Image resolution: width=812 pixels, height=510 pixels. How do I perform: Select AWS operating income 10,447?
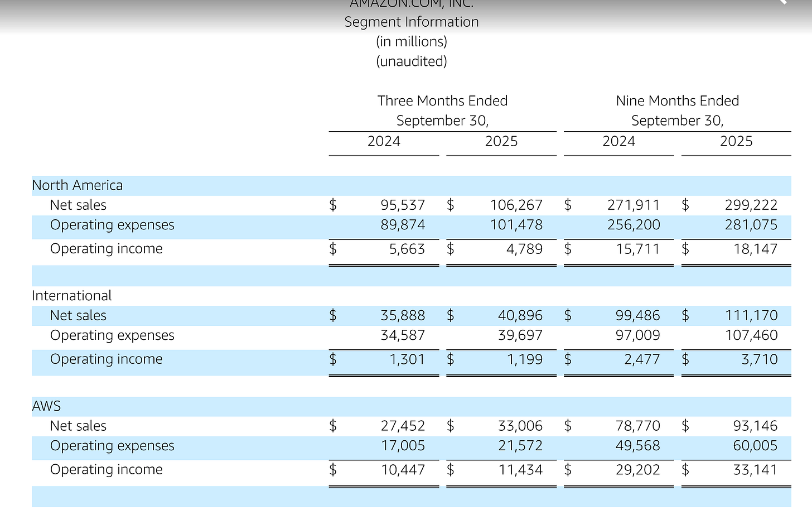pos(403,470)
